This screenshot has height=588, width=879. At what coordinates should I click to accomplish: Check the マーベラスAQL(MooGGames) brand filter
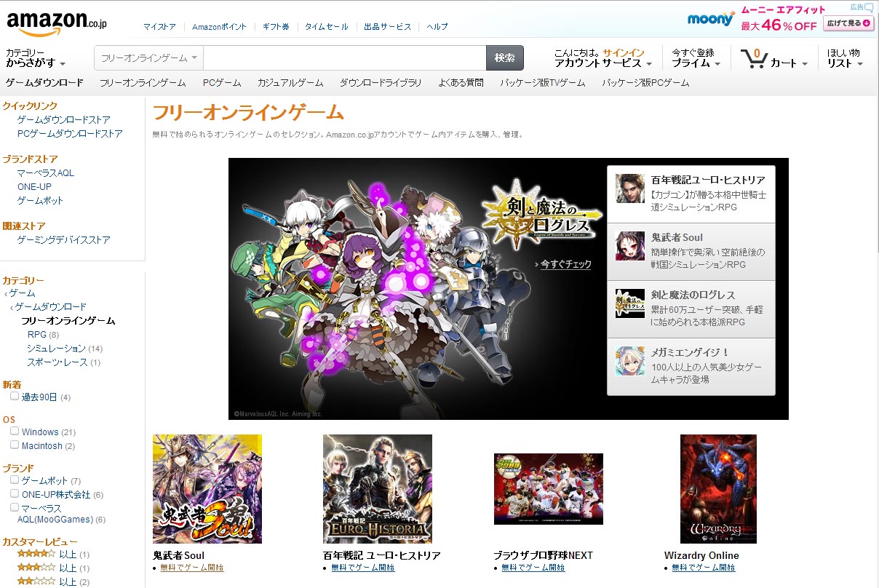click(x=15, y=506)
